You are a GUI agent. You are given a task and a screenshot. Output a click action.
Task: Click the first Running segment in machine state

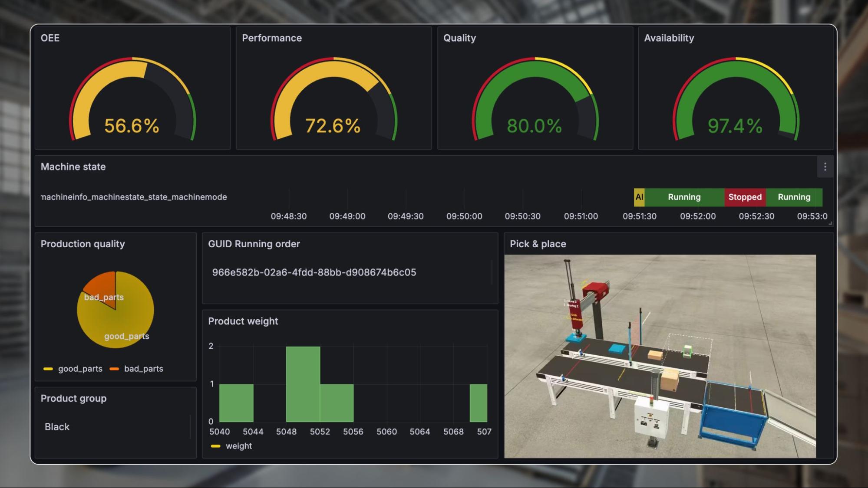coord(685,197)
